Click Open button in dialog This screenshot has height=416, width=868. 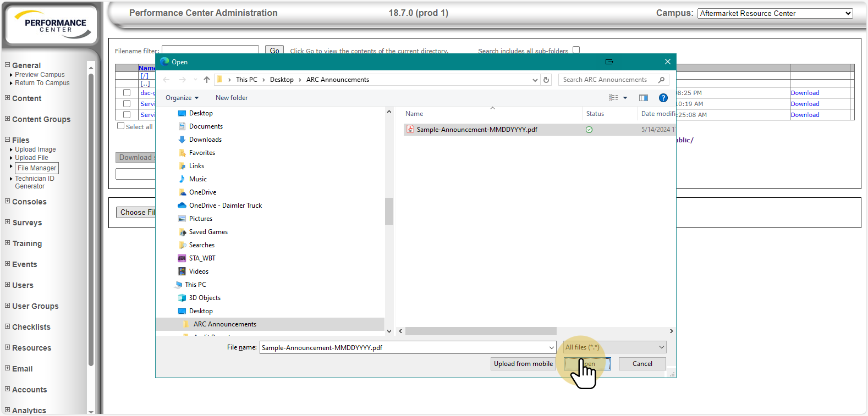click(x=587, y=364)
